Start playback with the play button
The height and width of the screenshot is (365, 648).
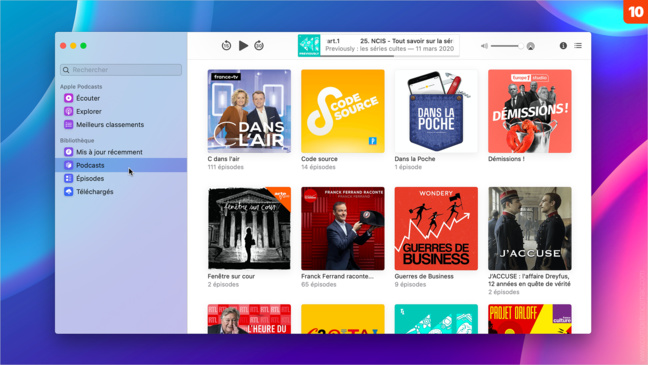(243, 45)
